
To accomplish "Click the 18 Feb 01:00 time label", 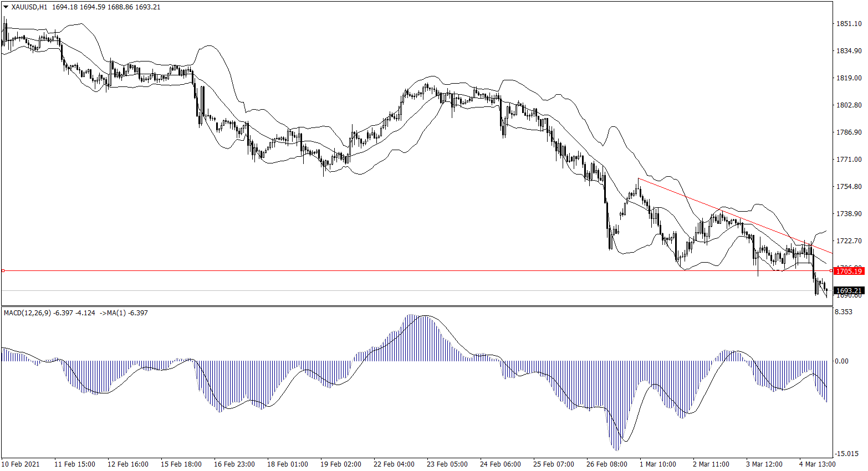I will 287,464.
